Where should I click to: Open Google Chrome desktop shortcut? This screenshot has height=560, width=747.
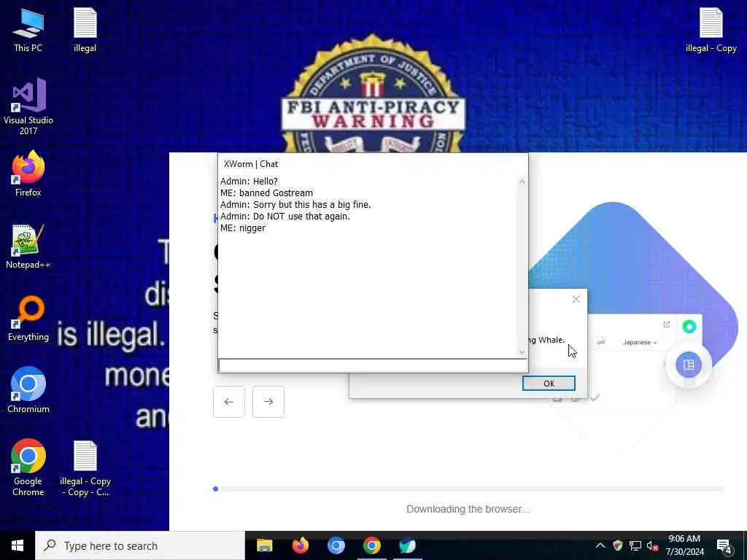tap(28, 467)
